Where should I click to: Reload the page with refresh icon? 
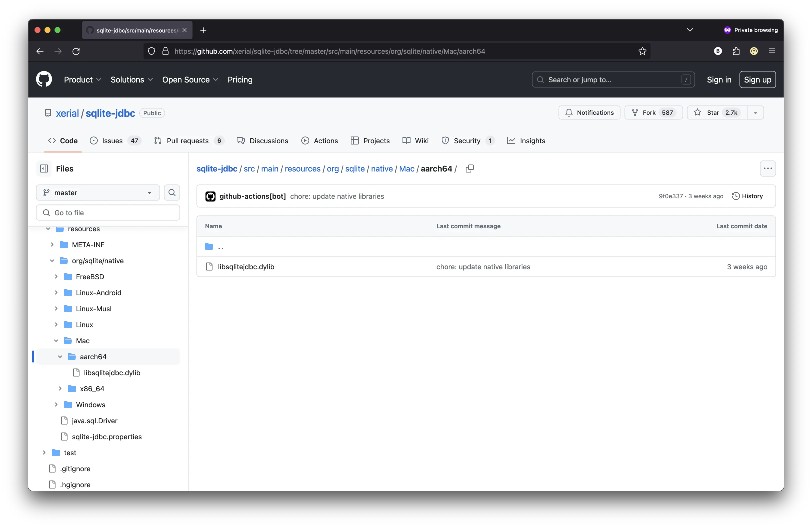coord(76,51)
